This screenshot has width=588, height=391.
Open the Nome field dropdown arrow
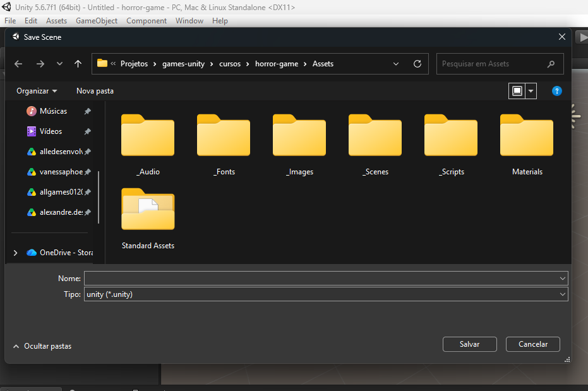point(563,279)
